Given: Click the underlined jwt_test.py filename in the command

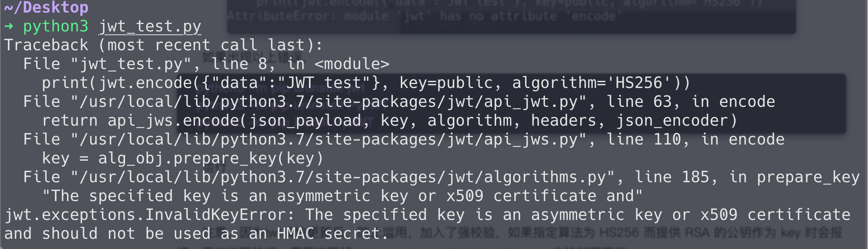Looking at the screenshot, I should point(150,27).
